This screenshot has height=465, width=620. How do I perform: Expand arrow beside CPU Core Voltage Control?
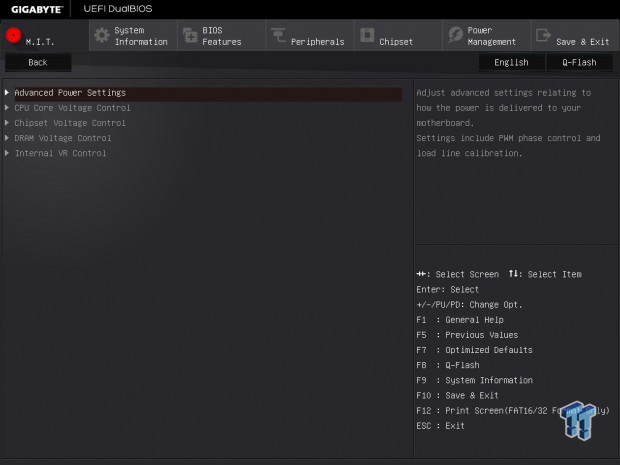click(x=7, y=108)
